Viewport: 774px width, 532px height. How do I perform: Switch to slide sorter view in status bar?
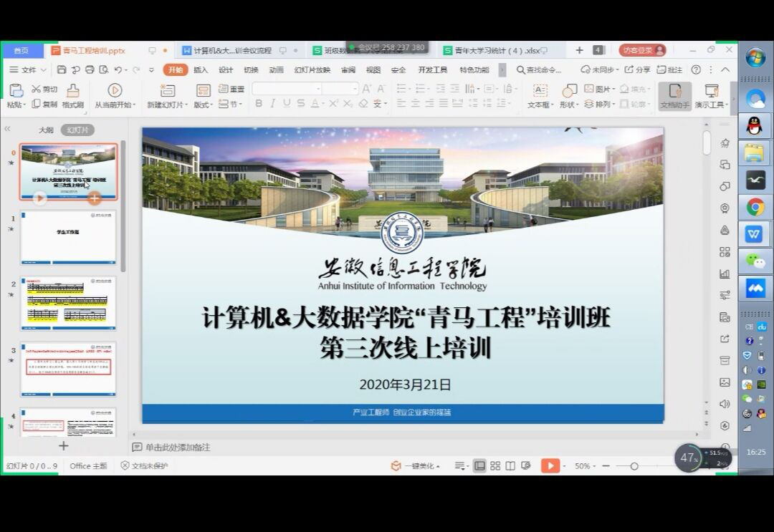coord(495,466)
